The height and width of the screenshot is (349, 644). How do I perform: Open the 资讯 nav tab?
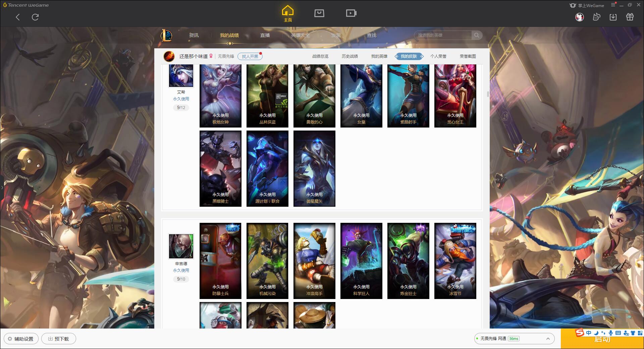pyautogui.click(x=194, y=35)
